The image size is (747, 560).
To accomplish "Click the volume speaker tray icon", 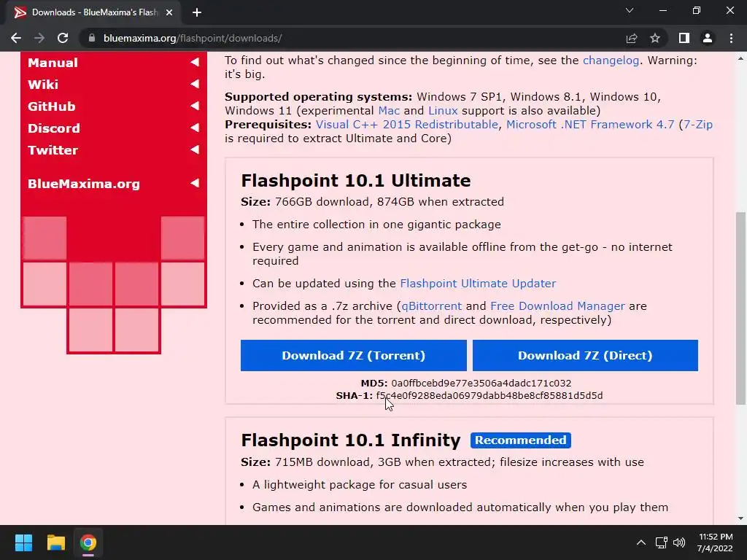I will click(x=679, y=542).
